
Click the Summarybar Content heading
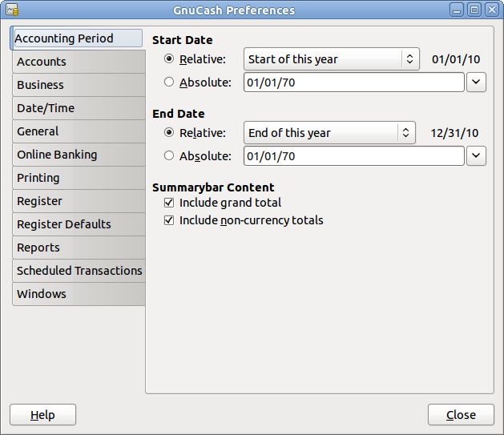pyautogui.click(x=213, y=187)
